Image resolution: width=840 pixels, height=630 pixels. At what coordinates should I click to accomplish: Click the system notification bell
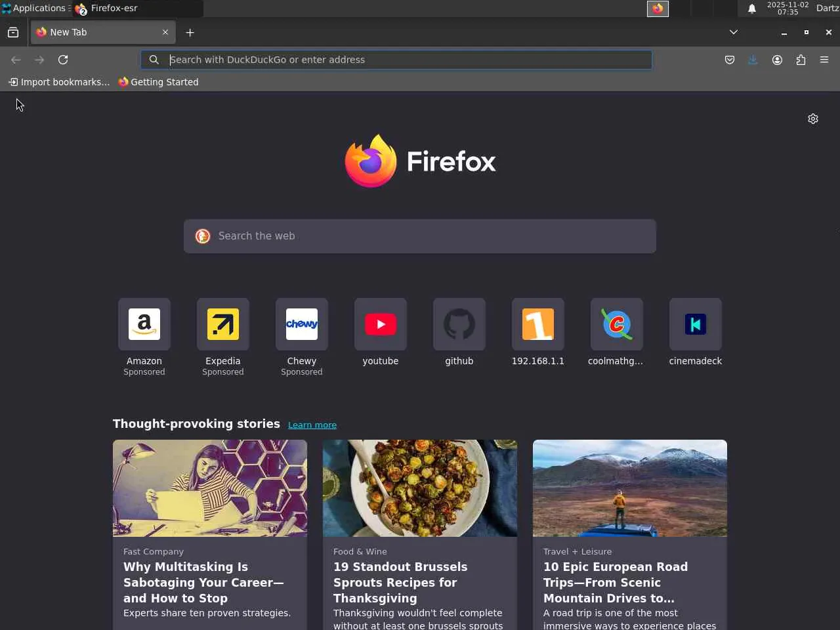(752, 9)
